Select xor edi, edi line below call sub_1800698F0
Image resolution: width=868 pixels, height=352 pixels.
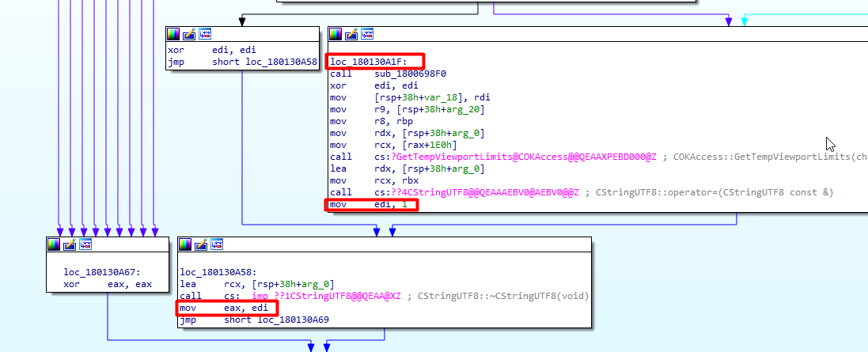pyautogui.click(x=374, y=85)
